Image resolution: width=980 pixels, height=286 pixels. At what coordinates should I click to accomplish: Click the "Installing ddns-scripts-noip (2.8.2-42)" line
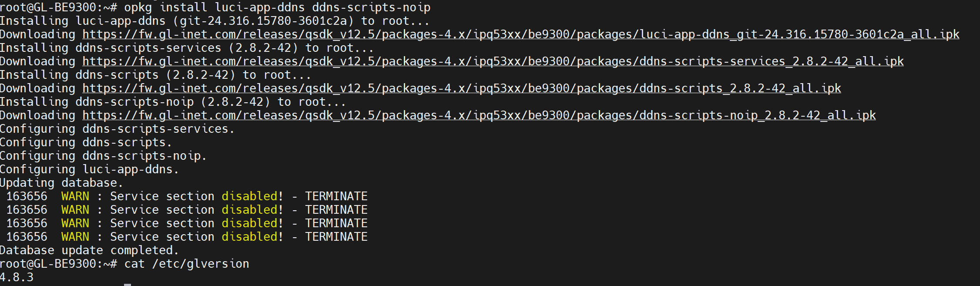coord(172,102)
